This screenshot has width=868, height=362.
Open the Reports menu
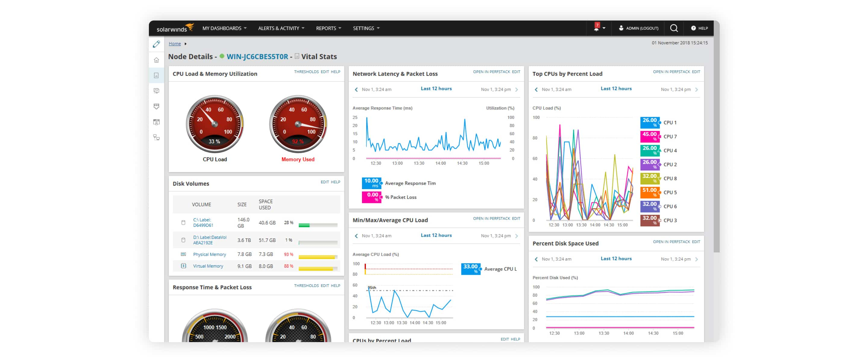[x=328, y=28]
